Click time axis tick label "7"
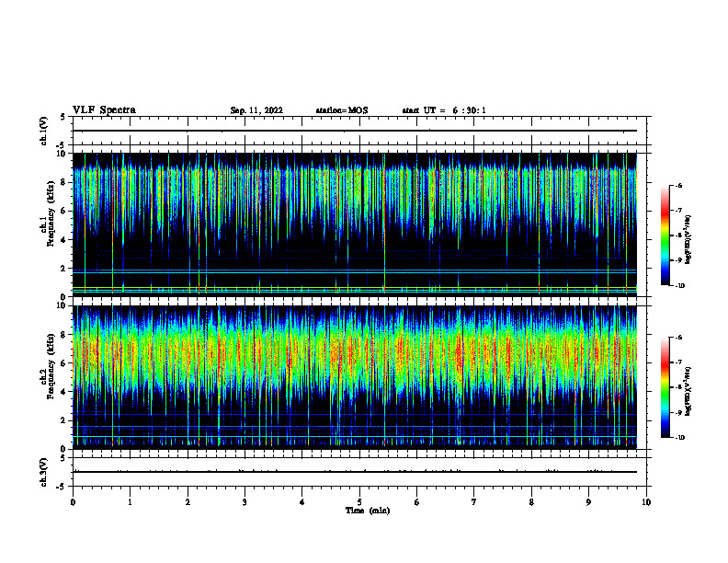This screenshot has height=563, width=728. pos(474,502)
